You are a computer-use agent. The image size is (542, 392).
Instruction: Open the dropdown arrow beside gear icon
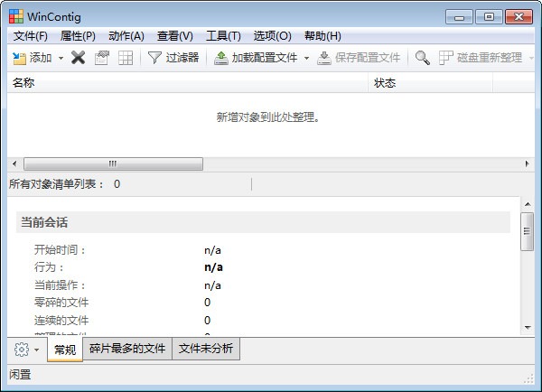37,350
